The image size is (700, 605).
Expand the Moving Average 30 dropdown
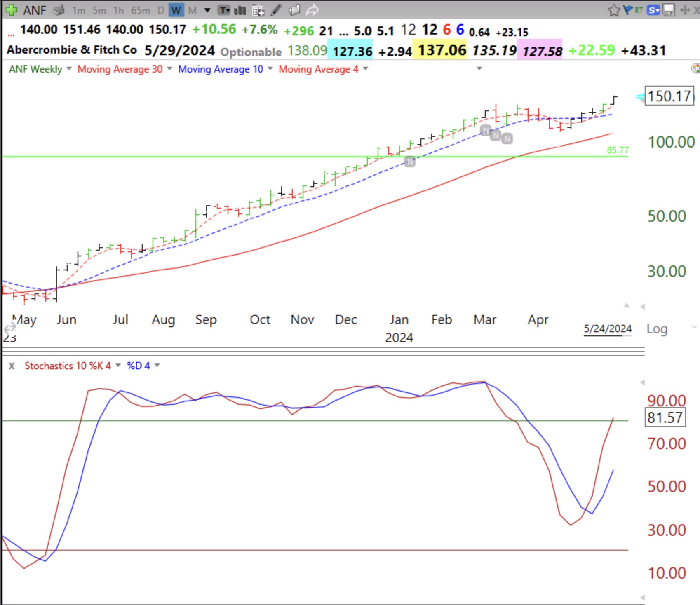click(x=169, y=69)
